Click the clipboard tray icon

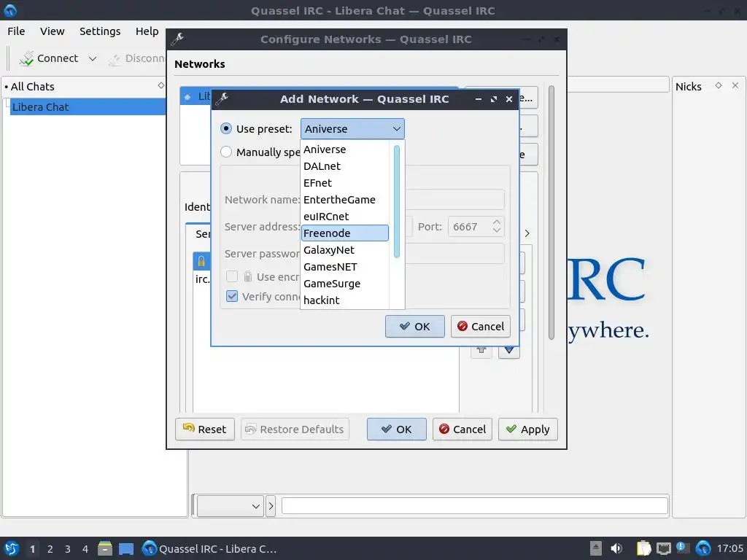coord(643,548)
